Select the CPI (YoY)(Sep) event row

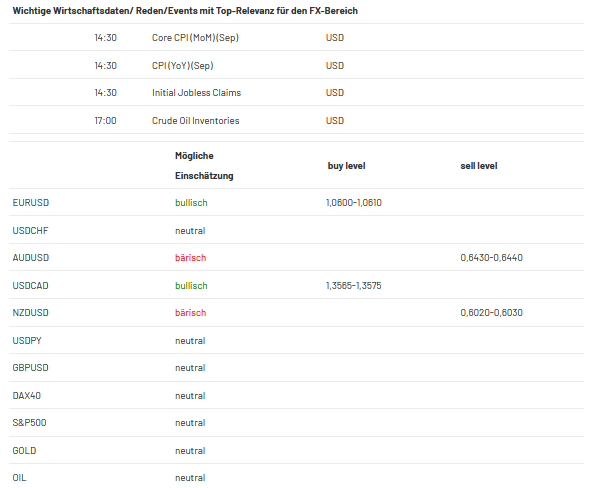(x=296, y=65)
